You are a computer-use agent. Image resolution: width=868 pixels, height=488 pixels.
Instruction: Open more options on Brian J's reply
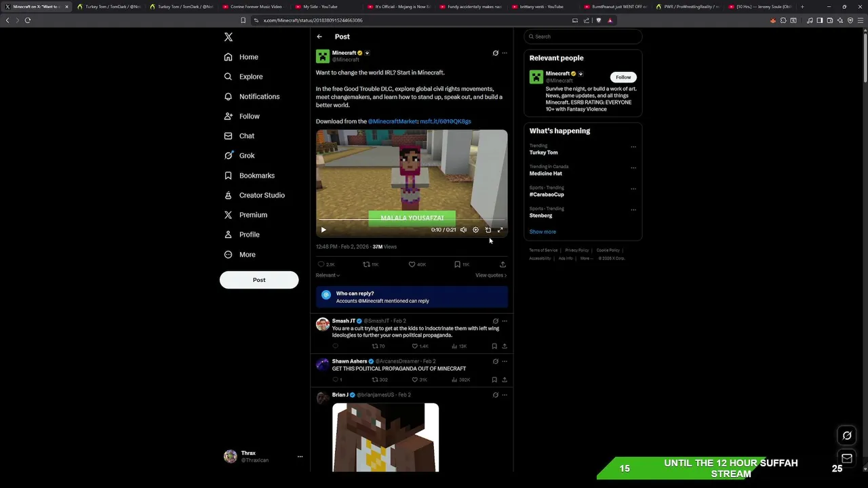click(x=505, y=394)
